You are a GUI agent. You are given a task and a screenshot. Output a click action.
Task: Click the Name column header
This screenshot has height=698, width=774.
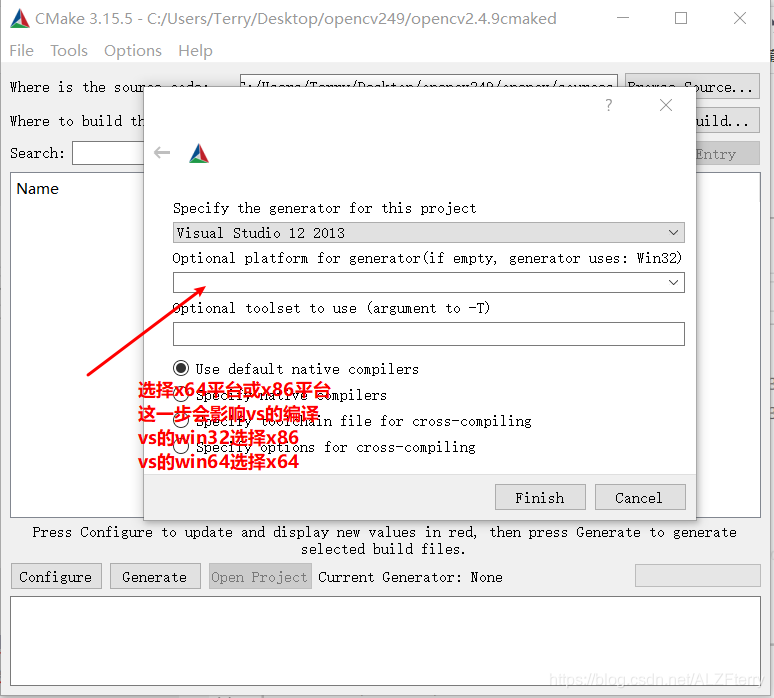pyautogui.click(x=38, y=189)
